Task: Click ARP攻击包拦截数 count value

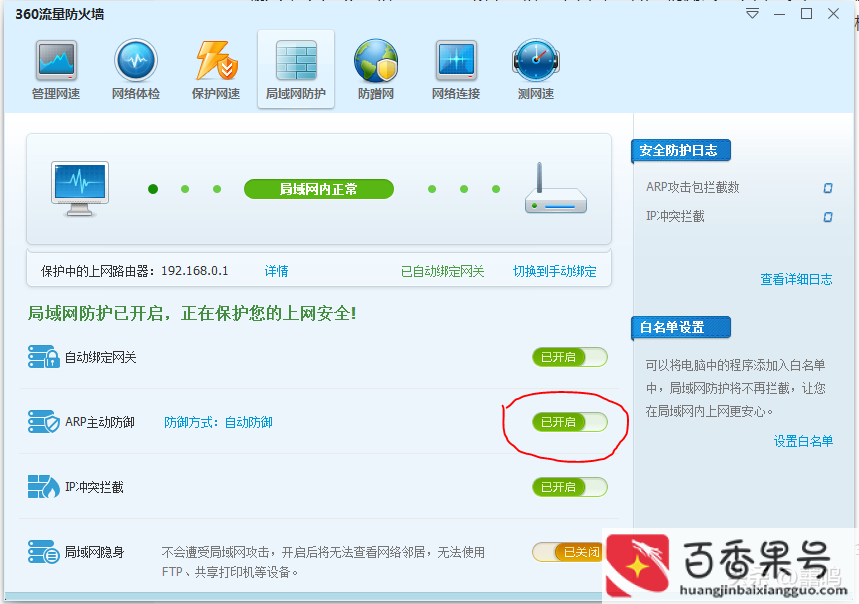Action: pyautogui.click(x=828, y=188)
